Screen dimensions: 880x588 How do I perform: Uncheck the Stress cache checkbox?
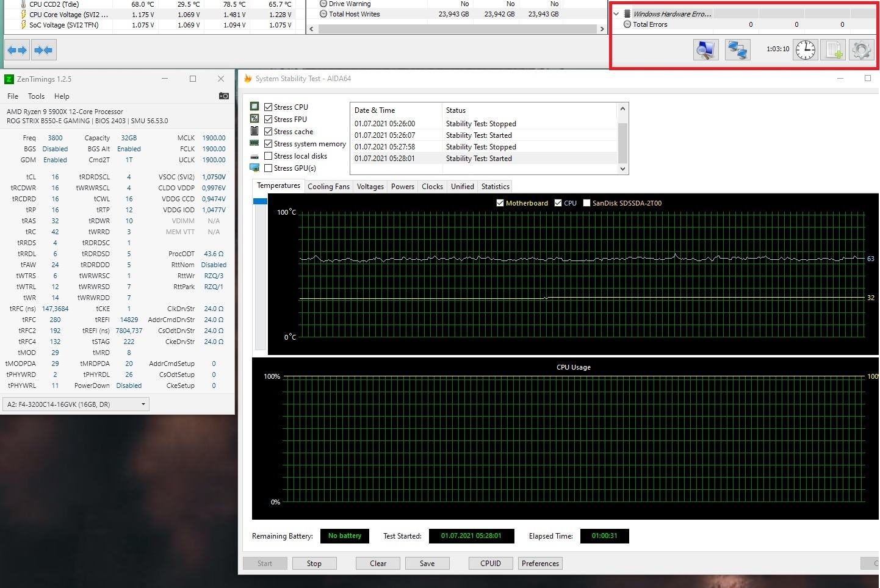pyautogui.click(x=268, y=131)
